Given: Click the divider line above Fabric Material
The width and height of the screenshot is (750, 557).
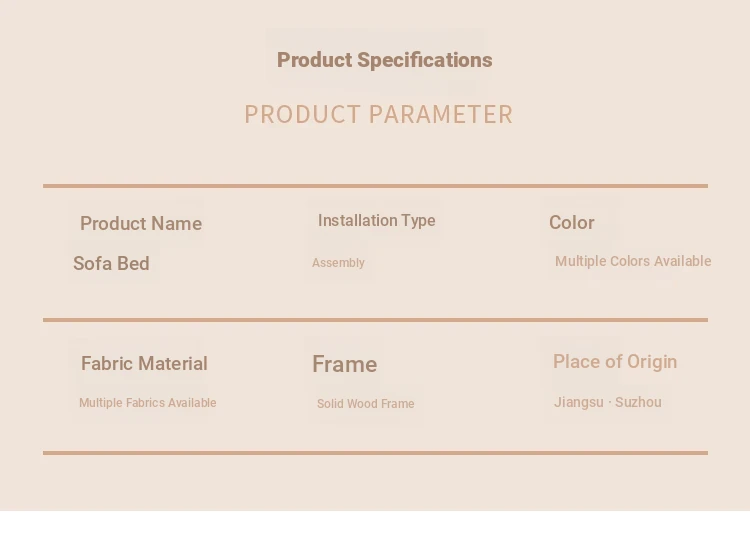Looking at the screenshot, I should [375, 320].
